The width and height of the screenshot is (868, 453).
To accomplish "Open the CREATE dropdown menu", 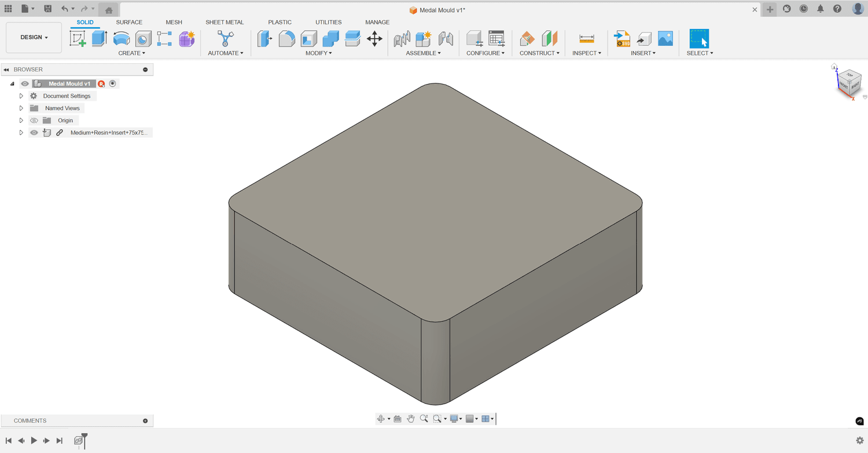I will (x=132, y=53).
